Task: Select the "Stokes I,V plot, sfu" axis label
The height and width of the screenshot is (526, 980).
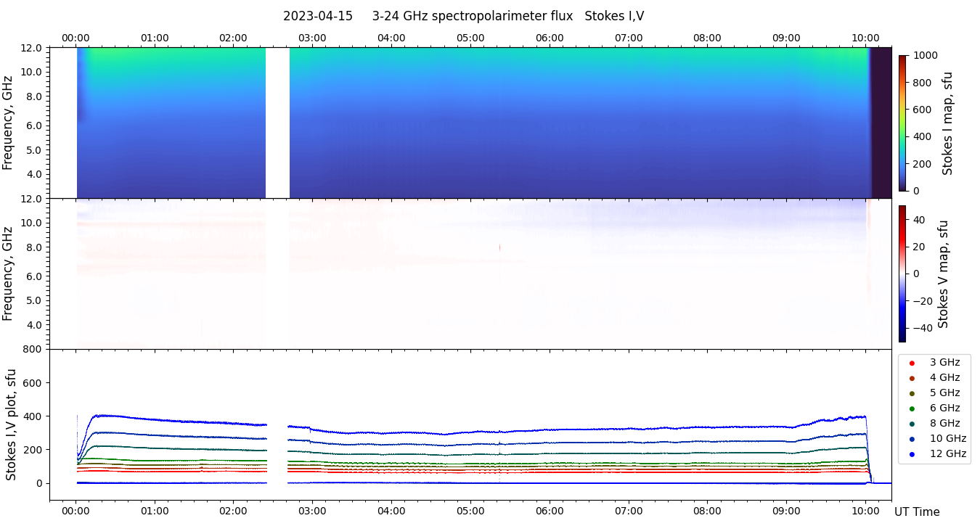Action: (11, 424)
